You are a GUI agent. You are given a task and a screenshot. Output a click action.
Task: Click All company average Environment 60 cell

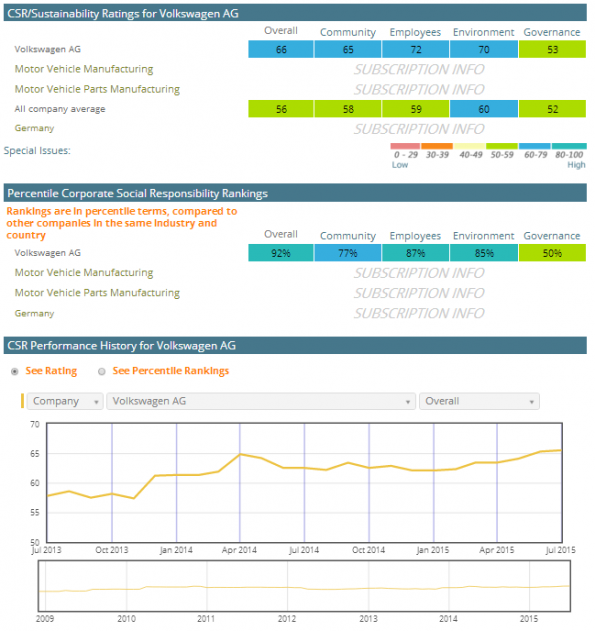tap(484, 109)
